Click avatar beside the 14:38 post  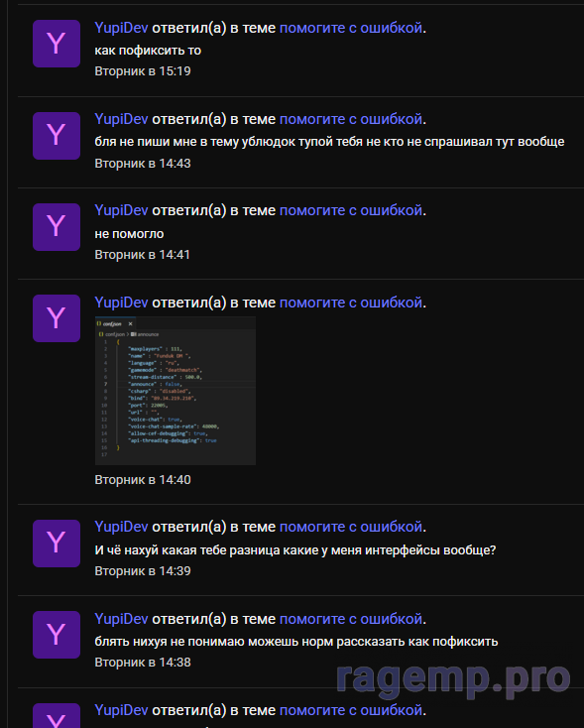tap(57, 635)
